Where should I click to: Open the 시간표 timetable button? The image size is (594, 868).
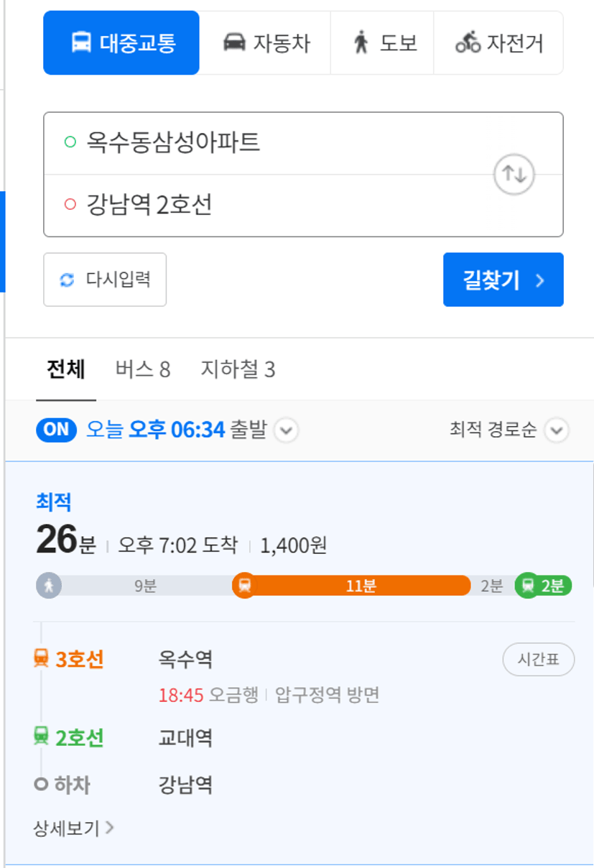538,660
